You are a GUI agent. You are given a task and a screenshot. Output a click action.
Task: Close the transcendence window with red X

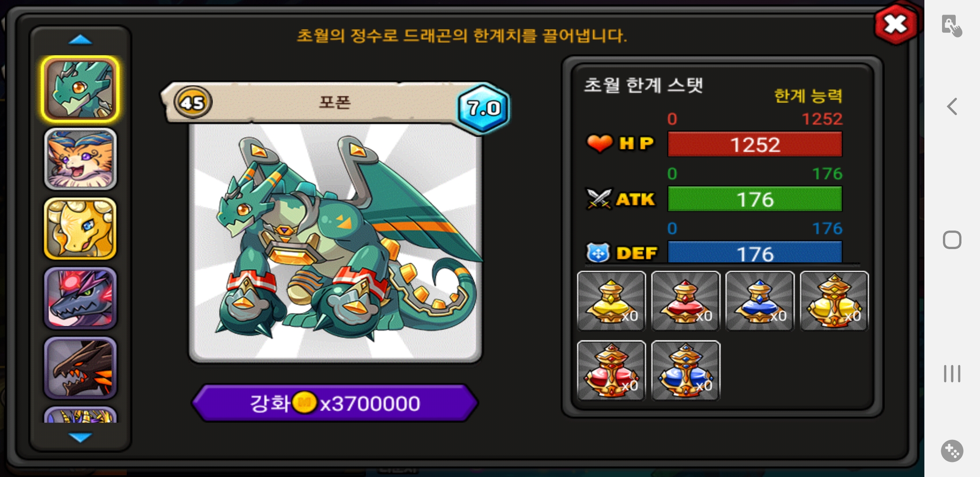pos(896,24)
